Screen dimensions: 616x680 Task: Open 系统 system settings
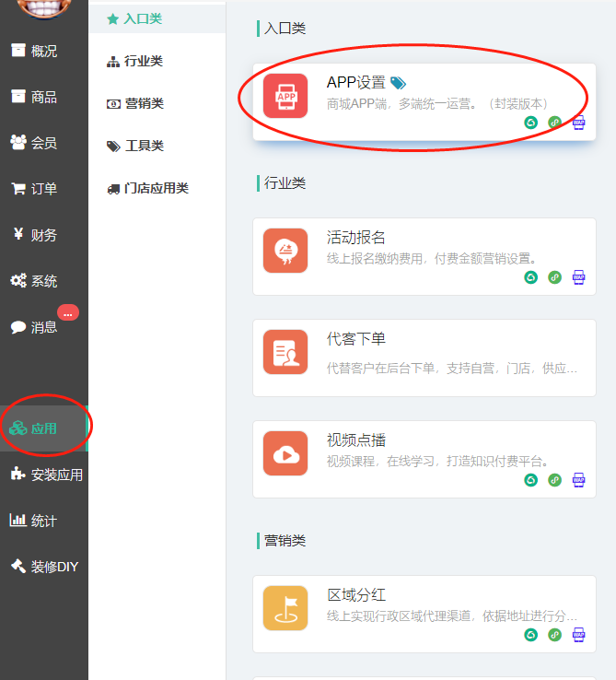coord(44,281)
